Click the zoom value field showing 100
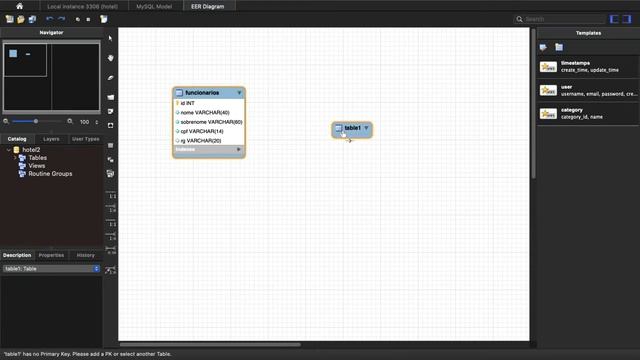Viewport: 640px width, 360px height. pyautogui.click(x=84, y=122)
